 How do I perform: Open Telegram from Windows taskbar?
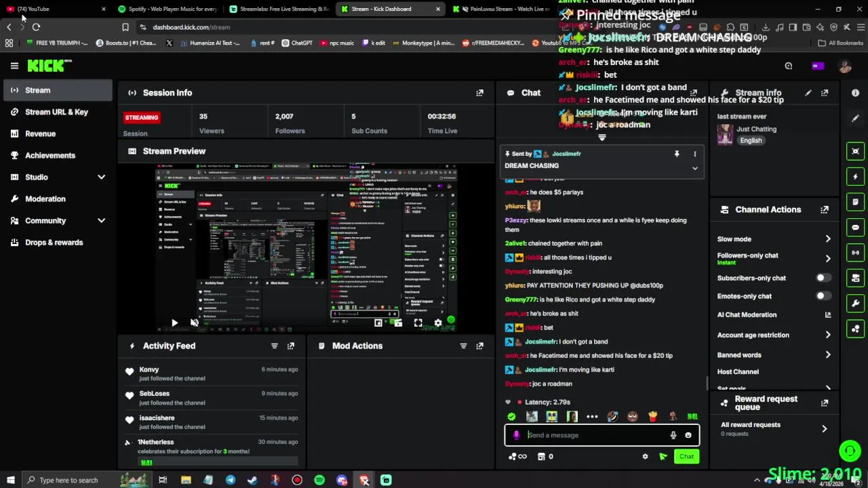click(230, 480)
